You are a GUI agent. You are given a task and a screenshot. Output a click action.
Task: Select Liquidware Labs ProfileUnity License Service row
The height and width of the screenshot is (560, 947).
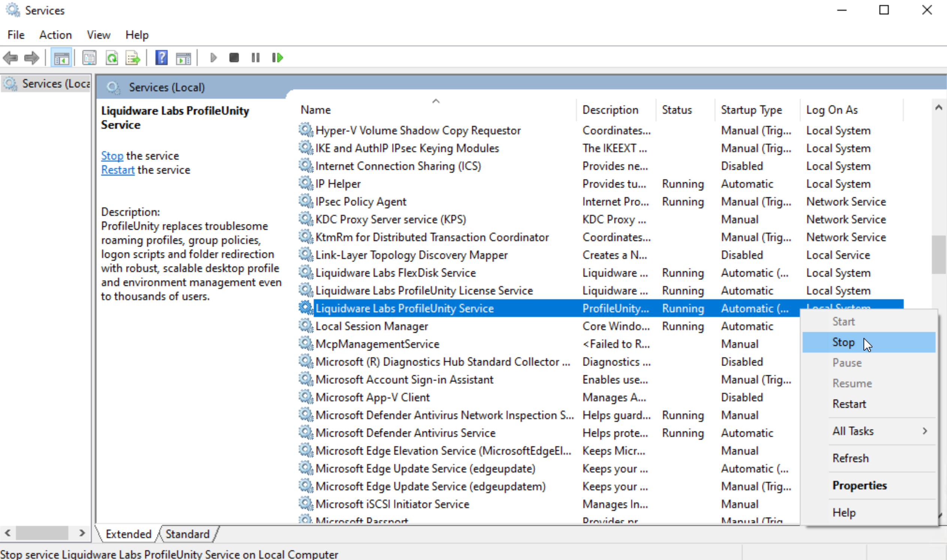(600, 291)
